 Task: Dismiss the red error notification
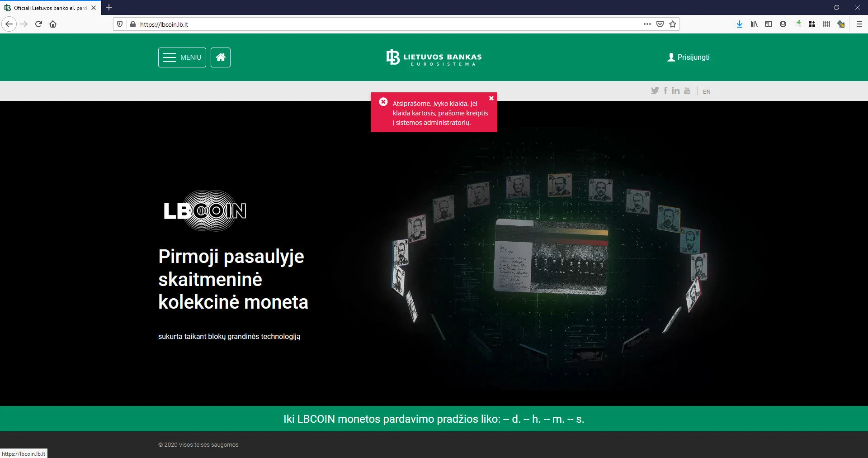[x=491, y=98]
